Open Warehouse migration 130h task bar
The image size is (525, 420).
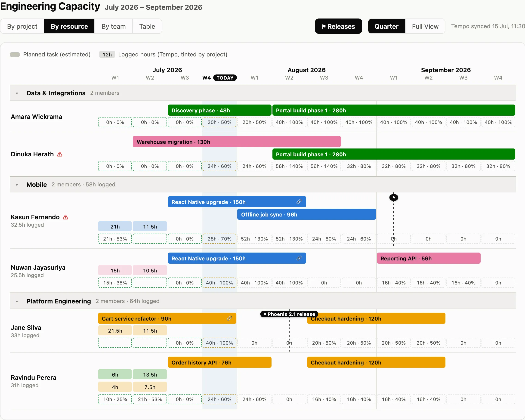[237, 142]
